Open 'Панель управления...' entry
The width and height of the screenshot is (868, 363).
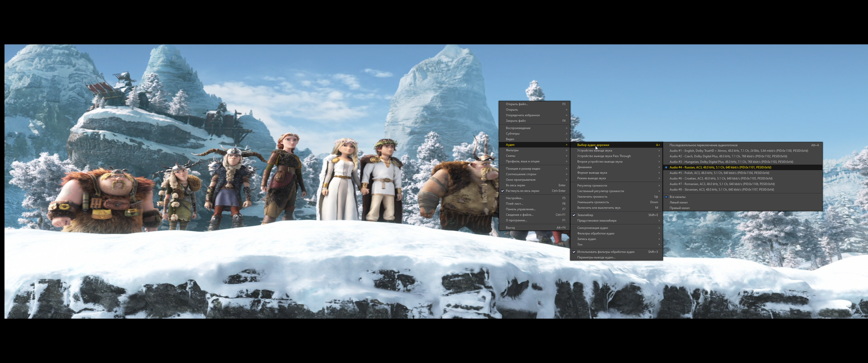point(534,209)
